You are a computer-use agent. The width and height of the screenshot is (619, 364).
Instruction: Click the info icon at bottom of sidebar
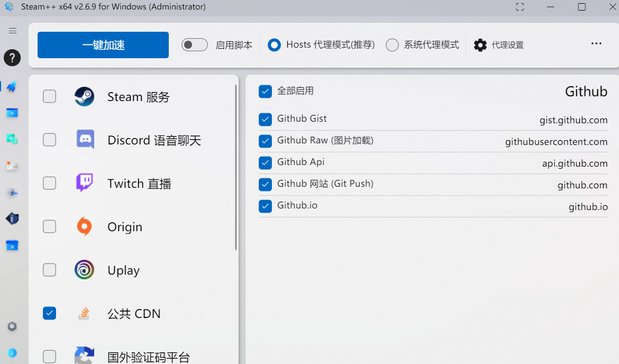coord(12,353)
